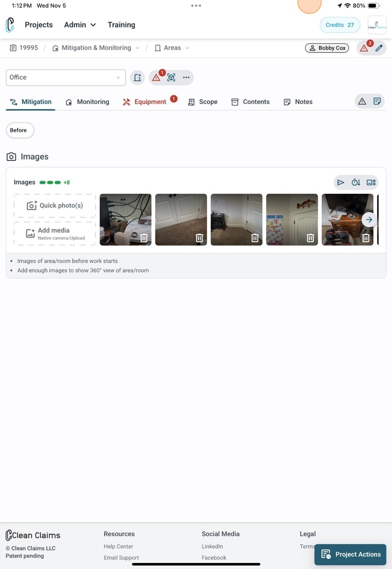The height and width of the screenshot is (569, 392).
Task: Switch to the Equipment tab
Action: tap(150, 102)
